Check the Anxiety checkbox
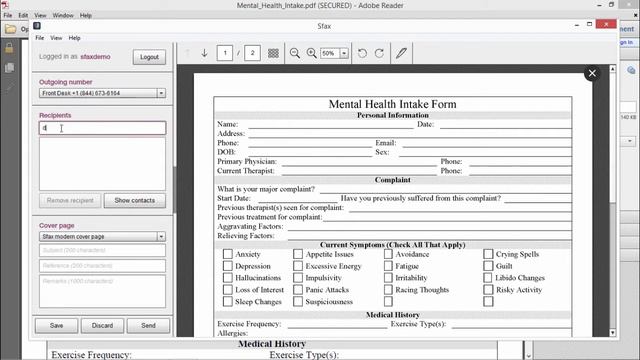 (228, 254)
